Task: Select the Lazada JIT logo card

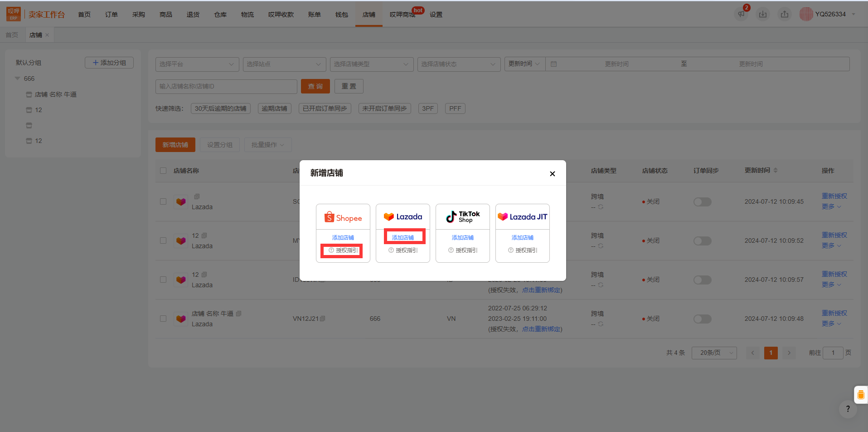Action: click(523, 217)
